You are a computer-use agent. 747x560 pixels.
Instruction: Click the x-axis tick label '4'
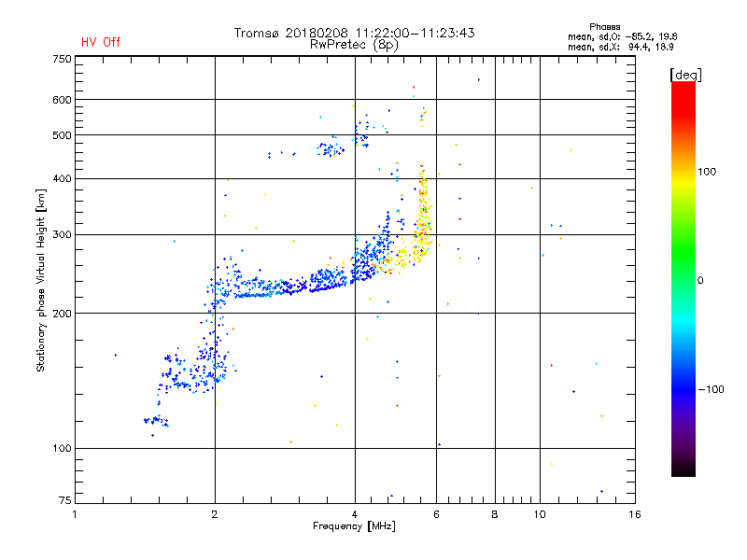click(355, 514)
